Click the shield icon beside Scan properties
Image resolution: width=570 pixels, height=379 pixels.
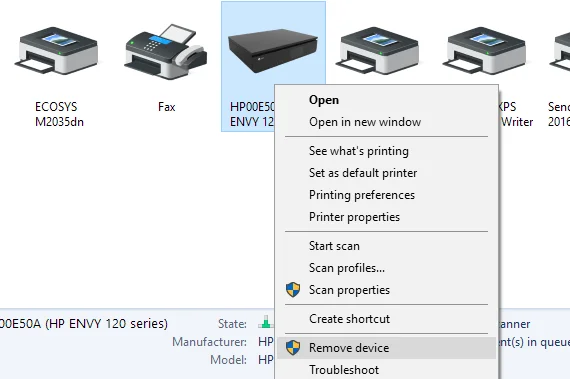293,290
